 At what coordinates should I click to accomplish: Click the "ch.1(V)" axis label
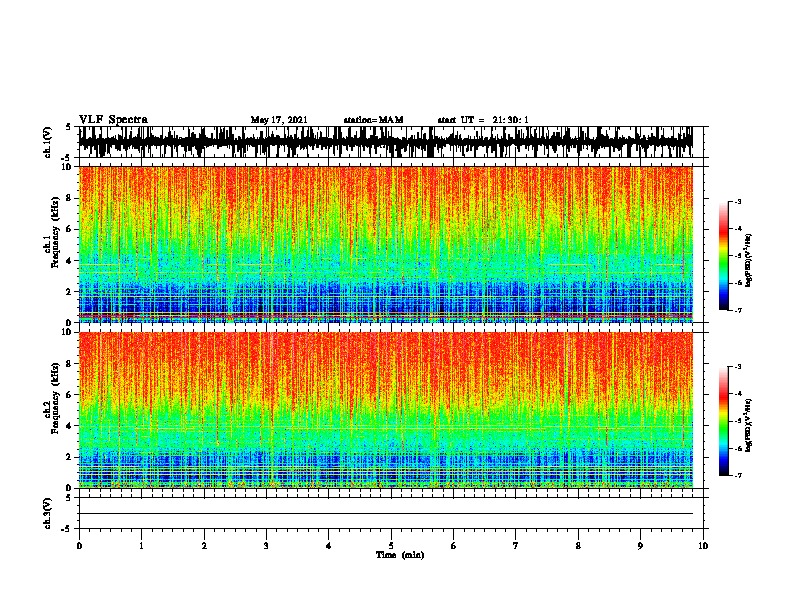[48, 142]
